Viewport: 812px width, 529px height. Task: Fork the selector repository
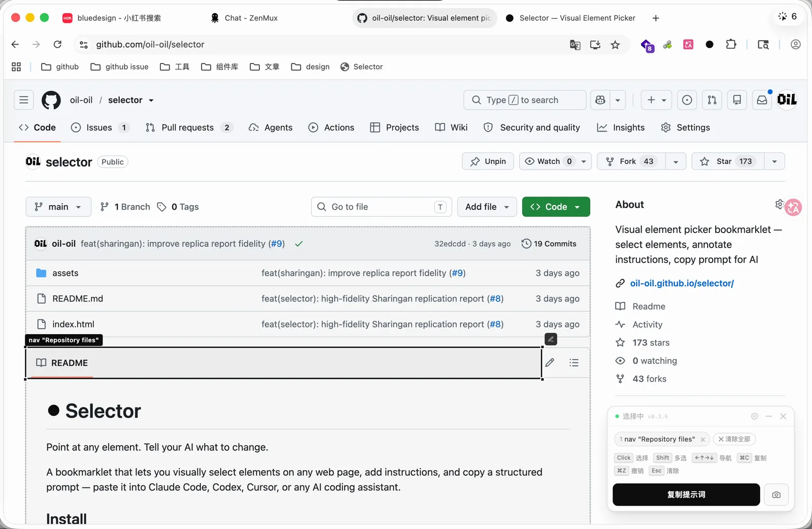click(631, 161)
